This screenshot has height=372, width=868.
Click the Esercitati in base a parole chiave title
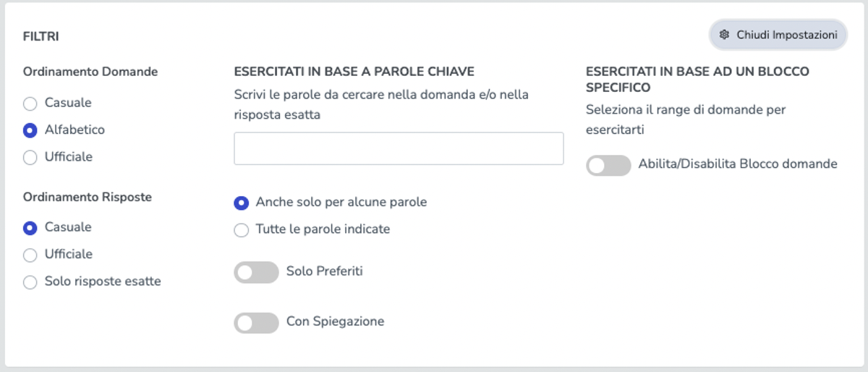coord(354,72)
